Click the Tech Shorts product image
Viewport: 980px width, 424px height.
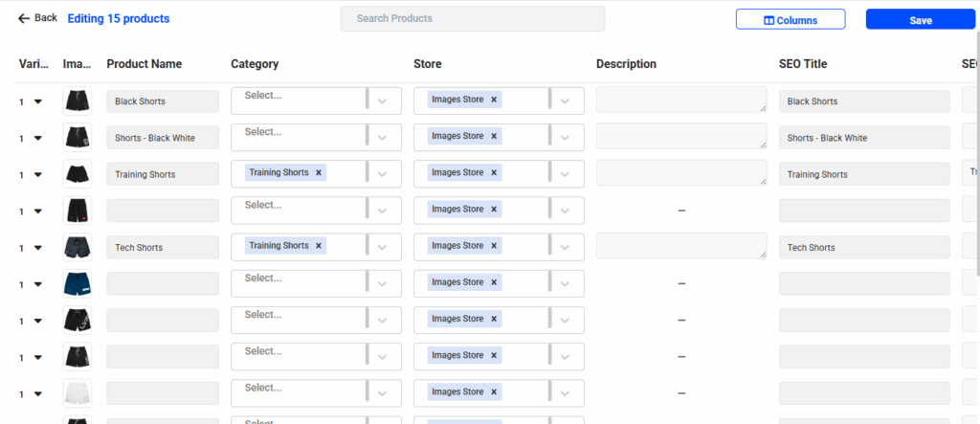tap(77, 247)
